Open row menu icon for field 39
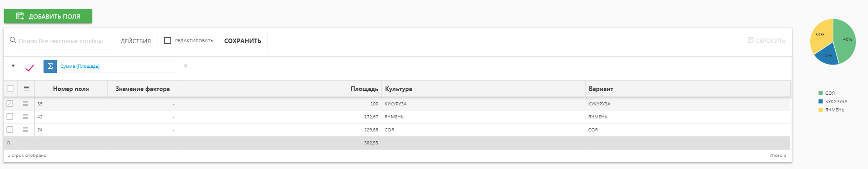 (x=25, y=104)
